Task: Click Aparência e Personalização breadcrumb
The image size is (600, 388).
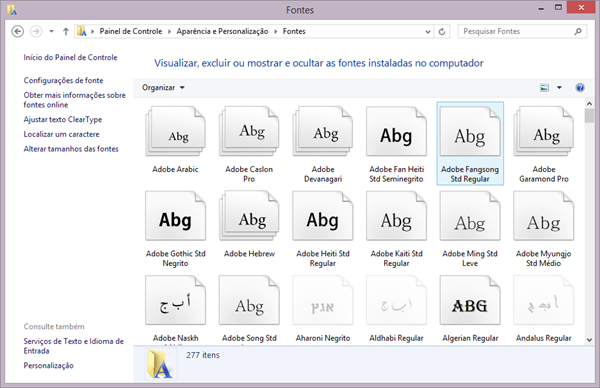Action: pyautogui.click(x=222, y=31)
